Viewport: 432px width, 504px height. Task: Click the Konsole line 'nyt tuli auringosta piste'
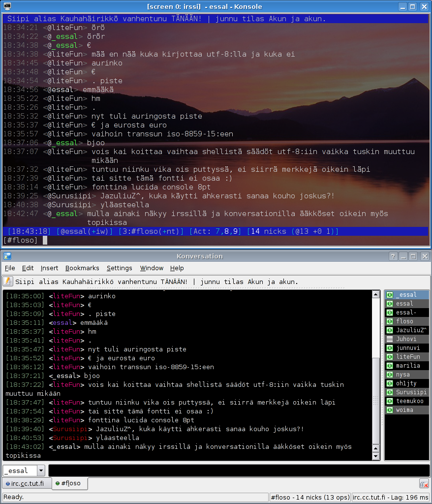click(x=147, y=116)
